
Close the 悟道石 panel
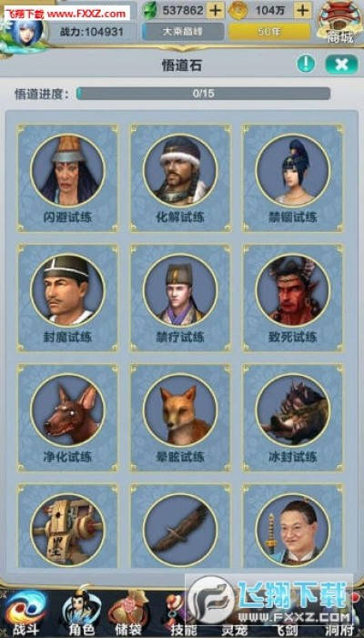pos(341,65)
